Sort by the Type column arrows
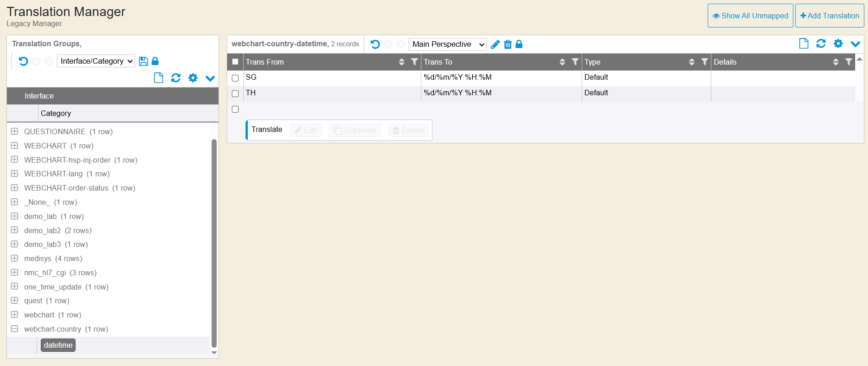Screen dimensions: 868x366 (691, 62)
